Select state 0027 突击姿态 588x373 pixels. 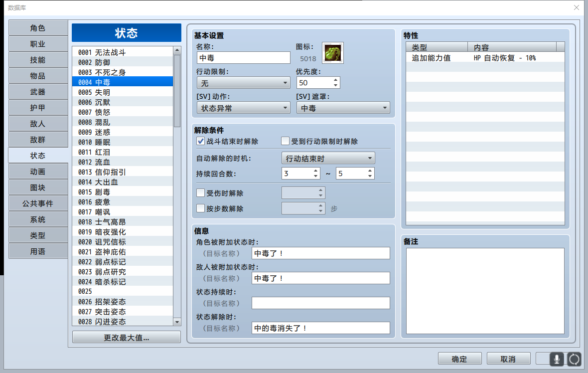123,312
